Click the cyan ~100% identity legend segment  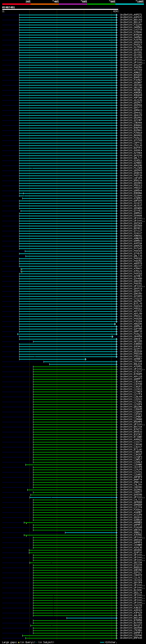click(130, 4)
